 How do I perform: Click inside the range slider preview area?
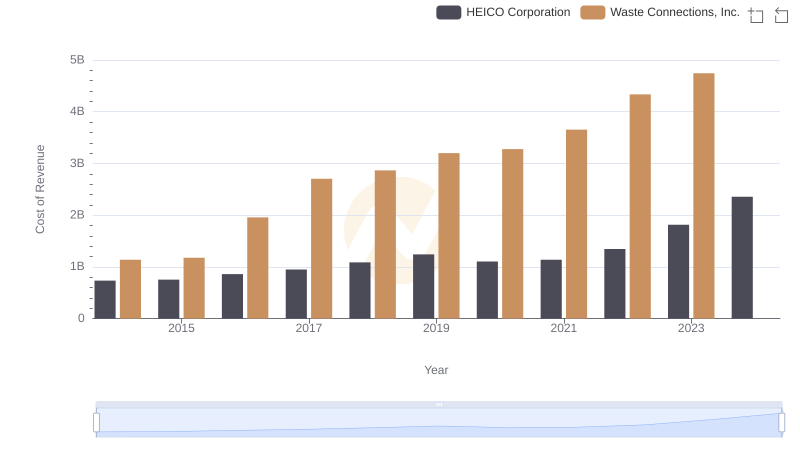[x=439, y=423]
